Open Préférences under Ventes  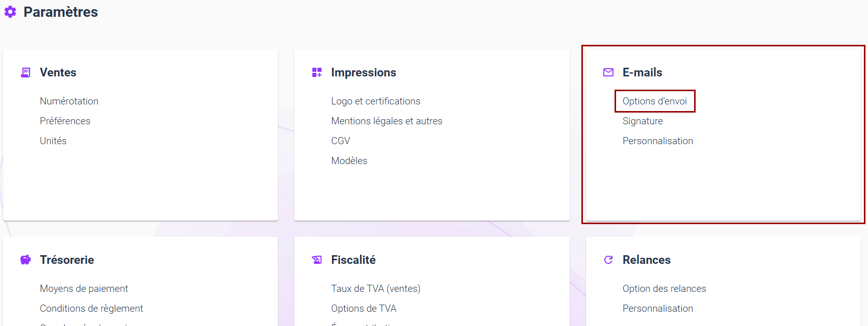(65, 121)
